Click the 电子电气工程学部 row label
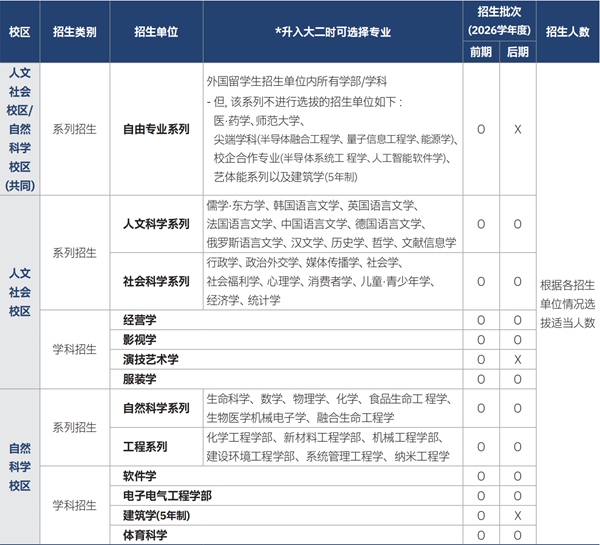The image size is (600, 545). tap(167, 496)
